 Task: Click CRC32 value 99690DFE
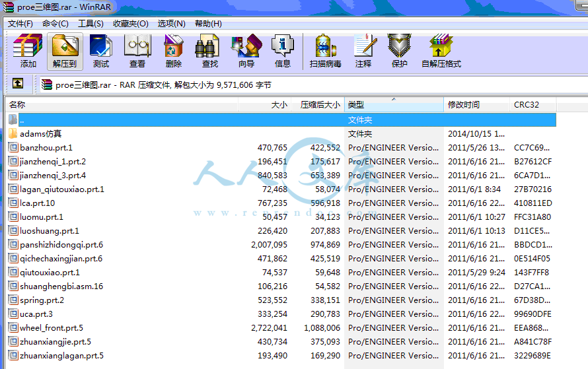[533, 314]
